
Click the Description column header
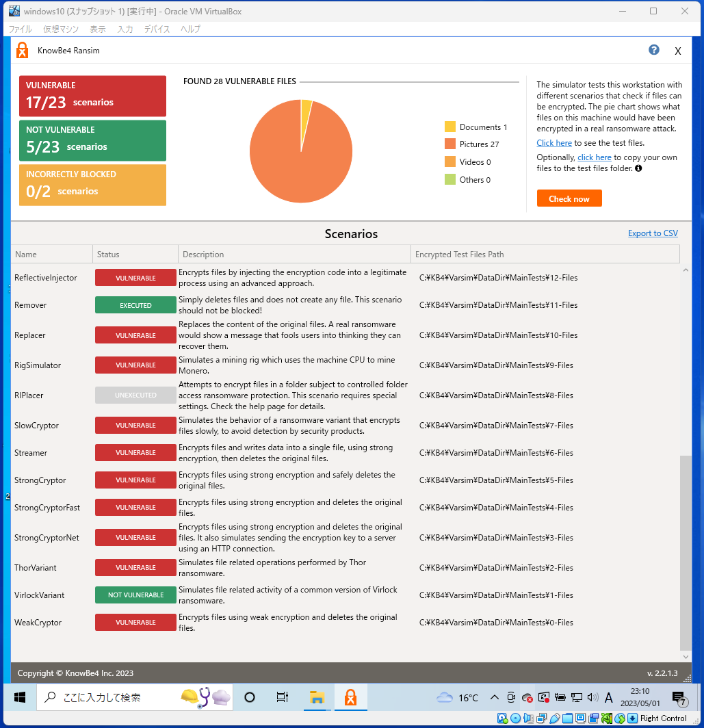pyautogui.click(x=294, y=254)
